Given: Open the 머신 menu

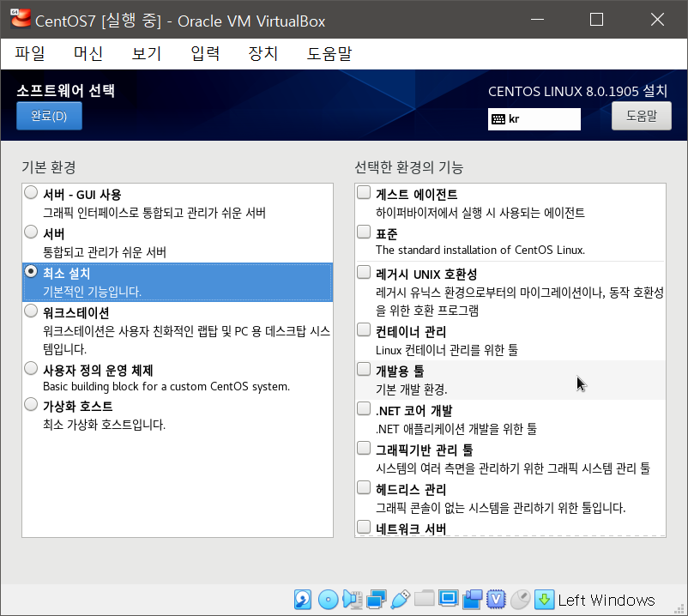Looking at the screenshot, I should click(88, 53).
